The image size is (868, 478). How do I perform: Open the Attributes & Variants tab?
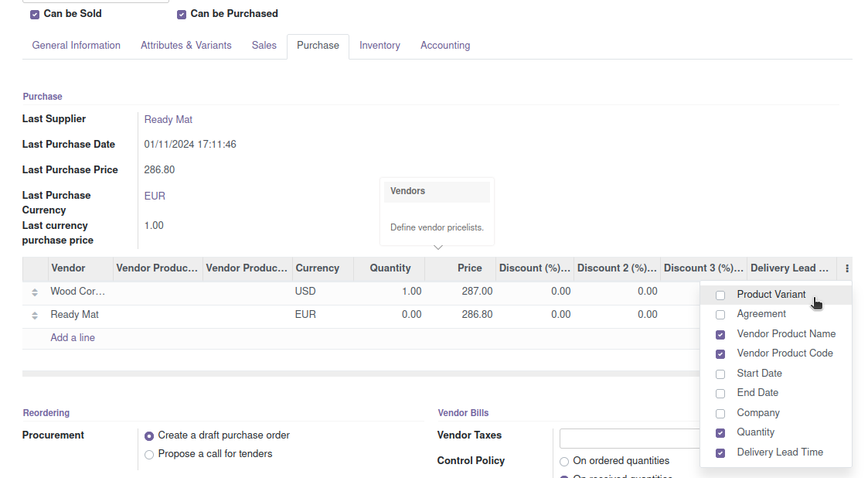point(186,46)
